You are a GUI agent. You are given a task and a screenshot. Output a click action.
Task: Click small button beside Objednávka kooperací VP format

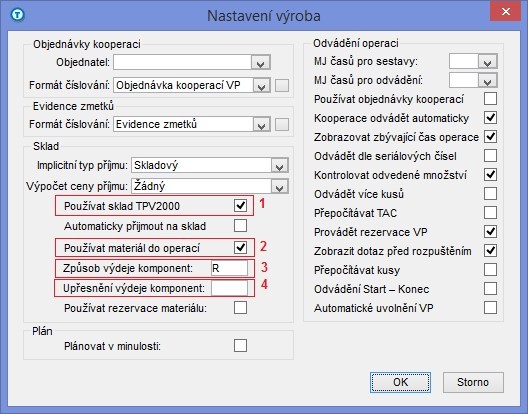tap(282, 85)
